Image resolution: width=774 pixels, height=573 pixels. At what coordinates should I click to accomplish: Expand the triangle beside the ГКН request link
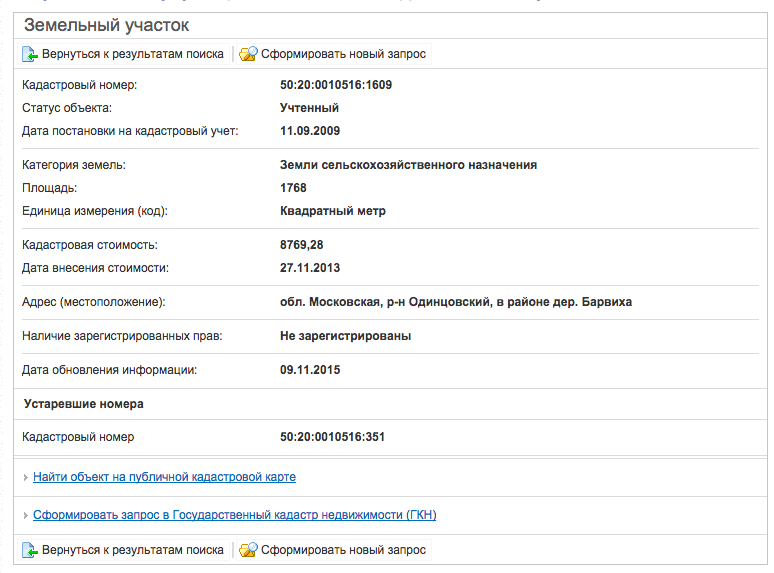(x=25, y=516)
